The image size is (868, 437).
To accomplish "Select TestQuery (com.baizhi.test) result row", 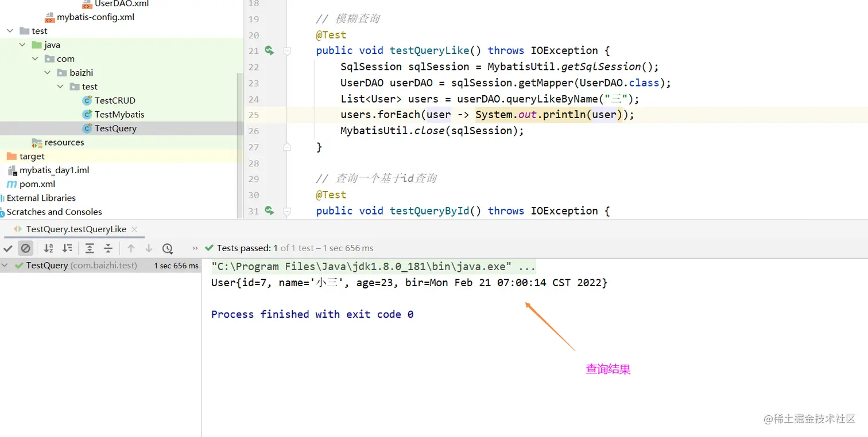I will (x=100, y=266).
